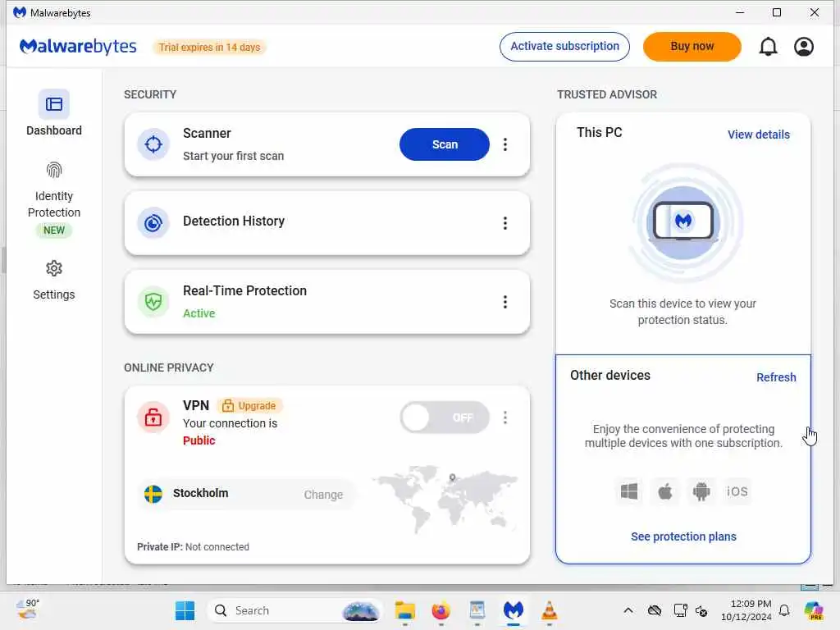
Task: Select the Dashboard label in sidebar
Action: tap(54, 130)
